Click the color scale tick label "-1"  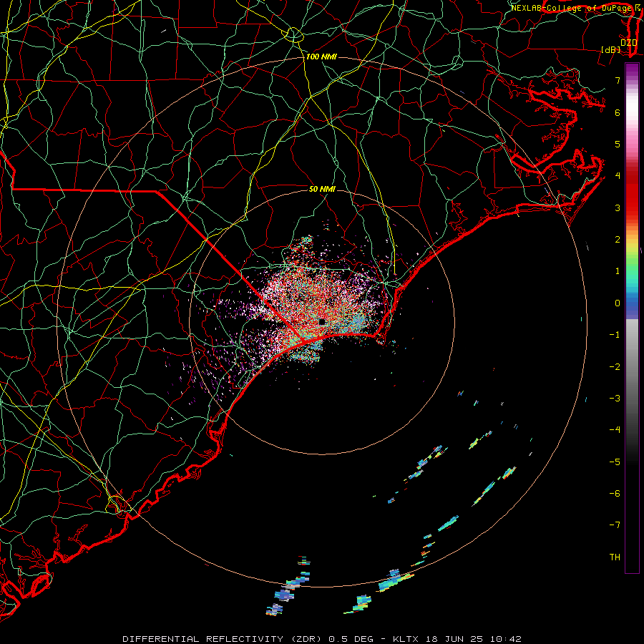pos(615,335)
